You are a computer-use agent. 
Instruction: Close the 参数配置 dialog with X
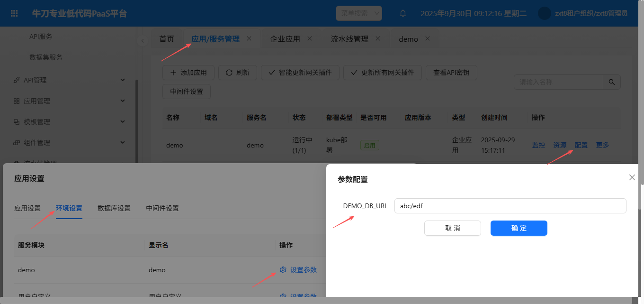point(632,177)
